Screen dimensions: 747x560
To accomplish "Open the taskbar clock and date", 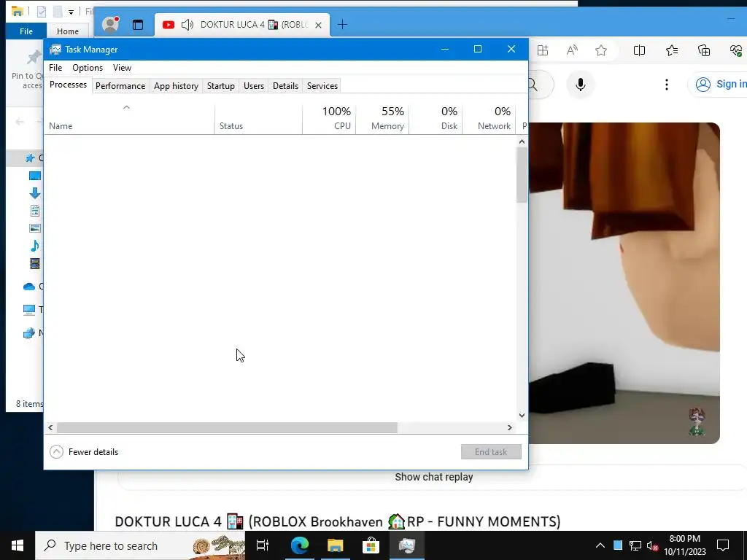I will click(685, 545).
